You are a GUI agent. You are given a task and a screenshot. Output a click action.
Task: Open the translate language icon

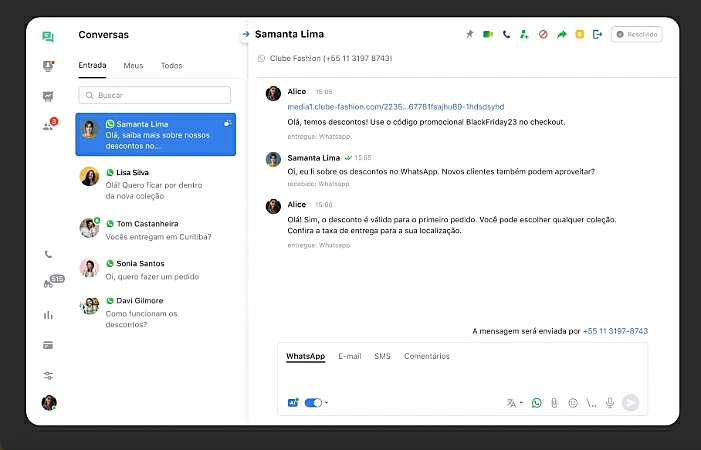[511, 403]
